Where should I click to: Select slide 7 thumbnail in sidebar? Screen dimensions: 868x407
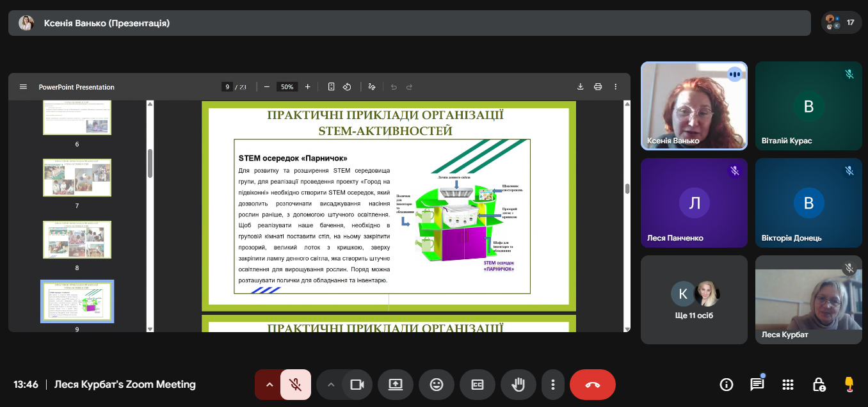77,177
